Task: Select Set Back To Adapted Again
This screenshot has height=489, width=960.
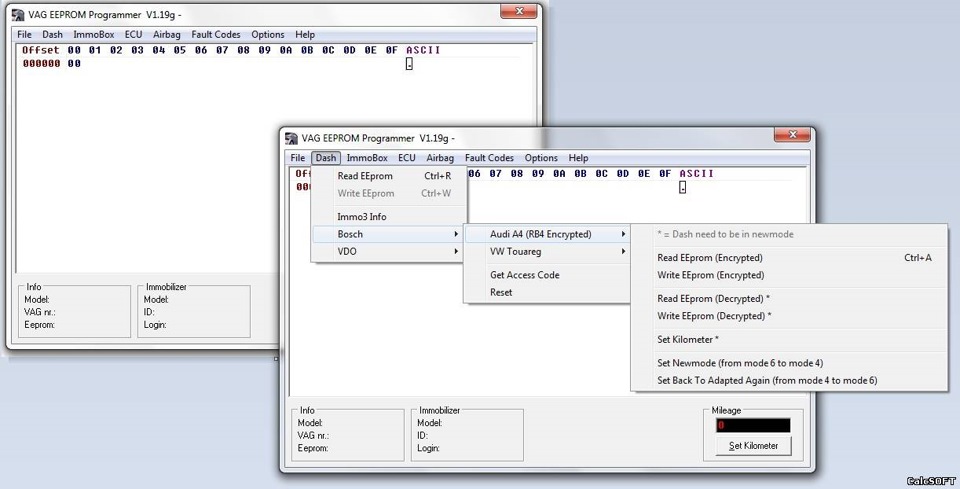Action: tap(790, 380)
